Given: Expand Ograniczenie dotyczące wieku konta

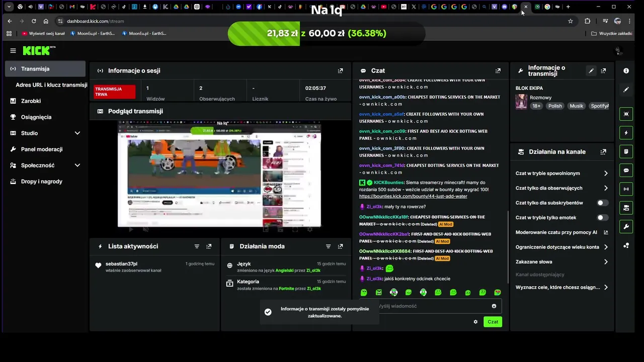Looking at the screenshot, I should [x=606, y=247].
